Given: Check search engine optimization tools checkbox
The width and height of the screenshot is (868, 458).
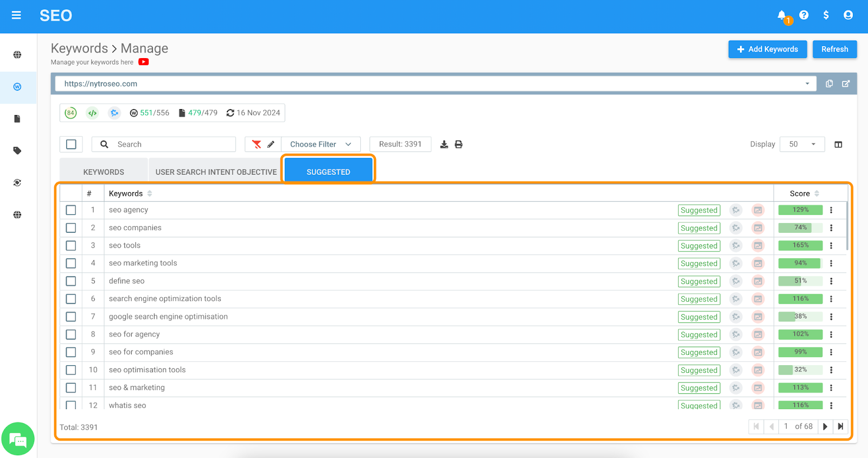Looking at the screenshot, I should click(71, 299).
